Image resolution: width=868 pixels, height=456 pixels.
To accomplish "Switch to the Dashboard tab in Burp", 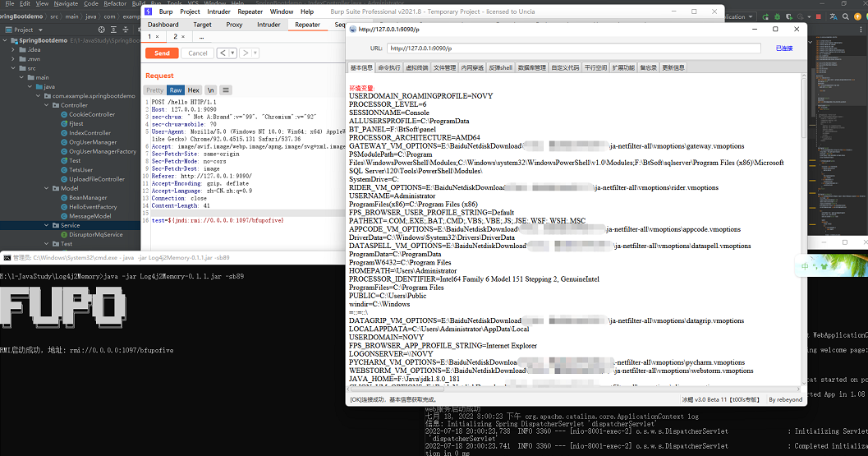I will click(163, 25).
